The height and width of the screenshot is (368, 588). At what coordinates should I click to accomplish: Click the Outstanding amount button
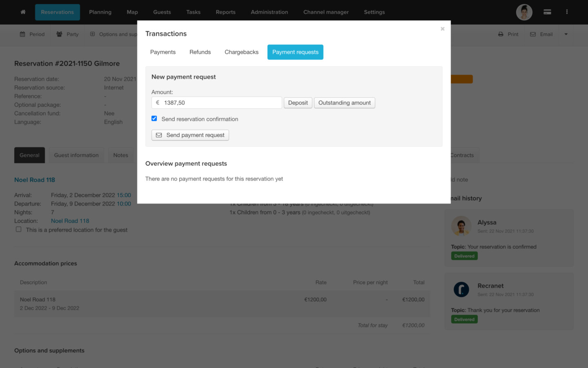(x=344, y=103)
